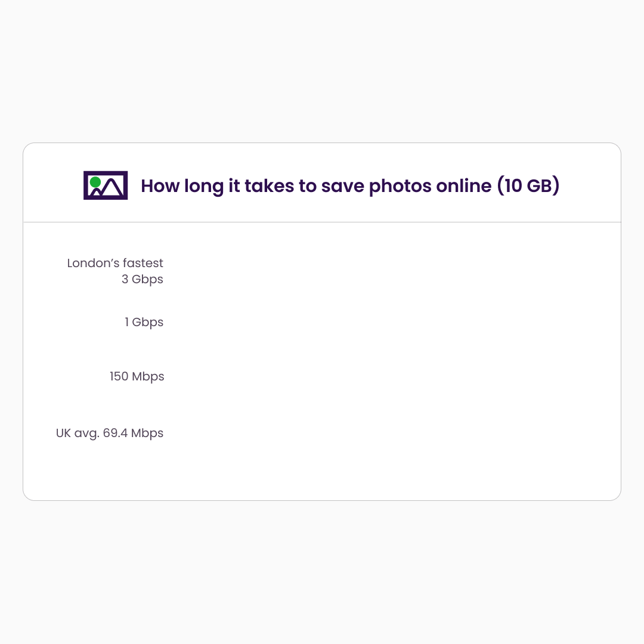Click the word 'long' in the heading
This screenshot has width=644, height=644.
[x=204, y=187]
